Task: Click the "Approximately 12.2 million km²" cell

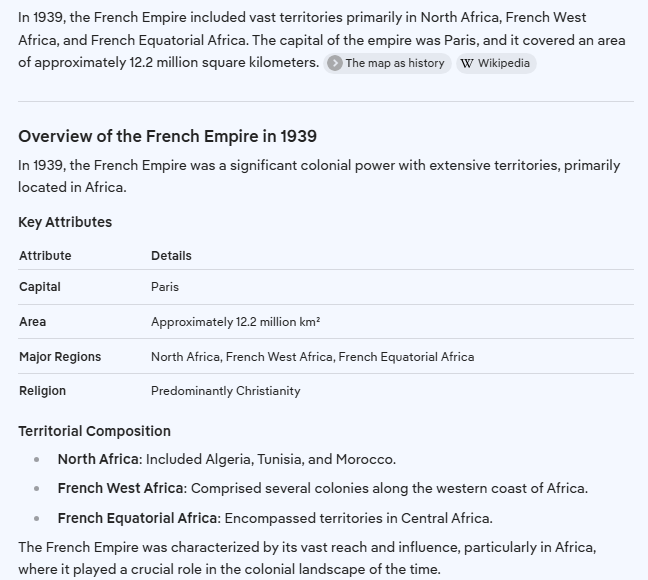Action: tap(236, 322)
